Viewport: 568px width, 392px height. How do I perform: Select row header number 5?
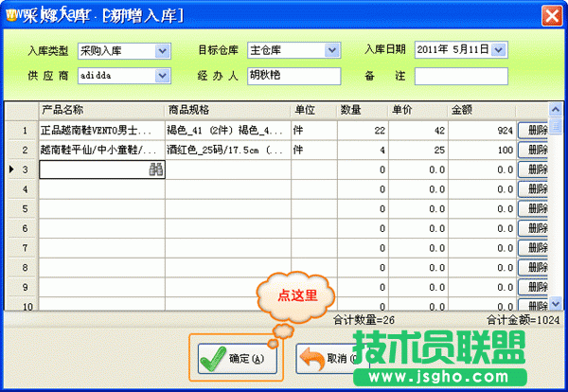pos(22,208)
